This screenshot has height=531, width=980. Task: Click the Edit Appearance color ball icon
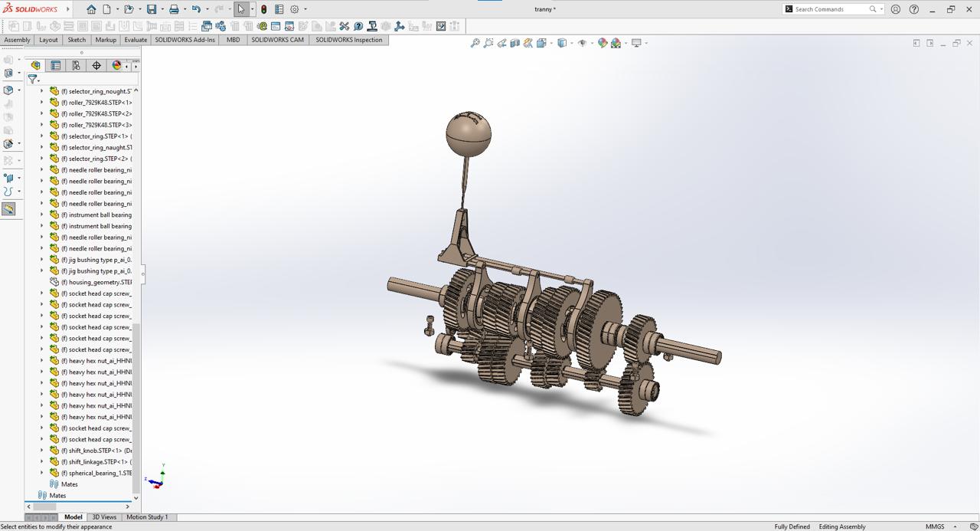pyautogui.click(x=603, y=43)
